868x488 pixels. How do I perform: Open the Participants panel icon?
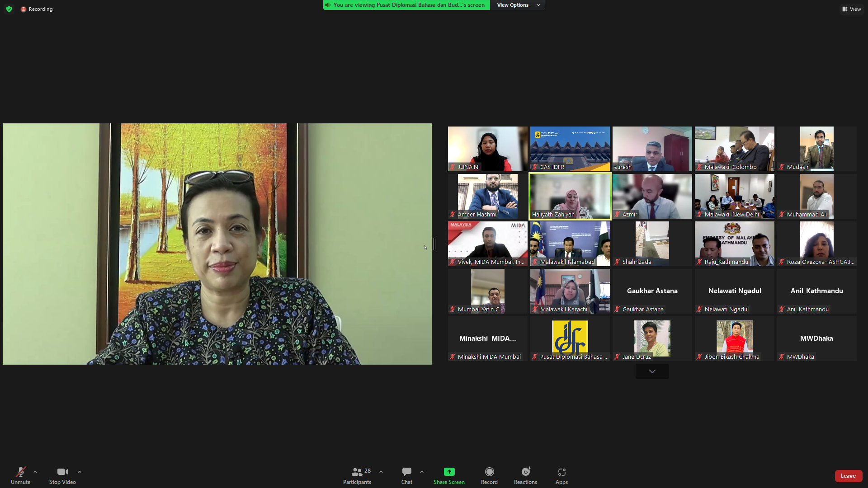click(357, 472)
